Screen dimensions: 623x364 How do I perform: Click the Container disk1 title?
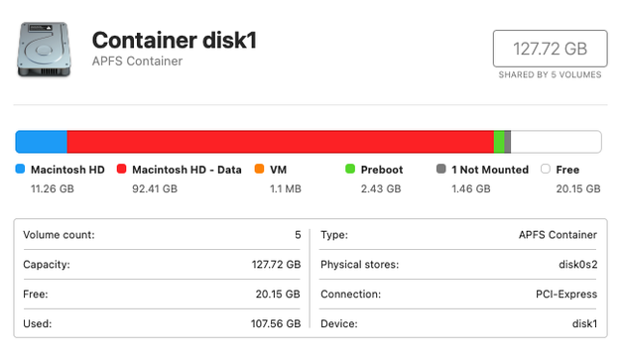(175, 40)
